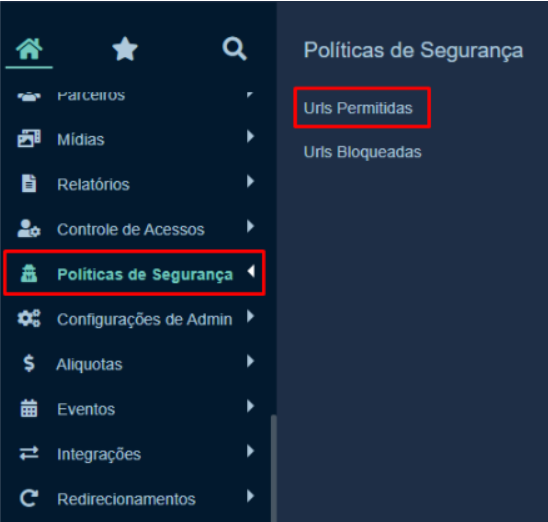Open the Eventos menu item
This screenshot has height=522, width=548.
coord(137,409)
